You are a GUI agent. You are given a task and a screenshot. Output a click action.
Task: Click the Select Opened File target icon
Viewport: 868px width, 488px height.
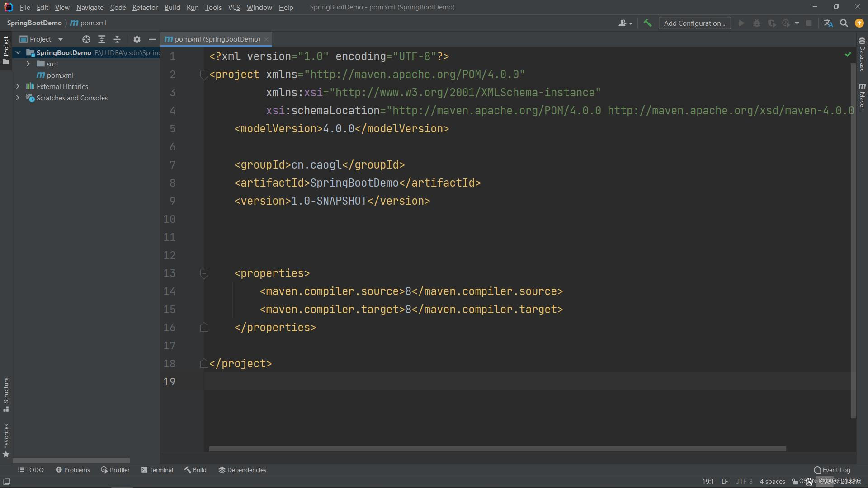tap(86, 39)
